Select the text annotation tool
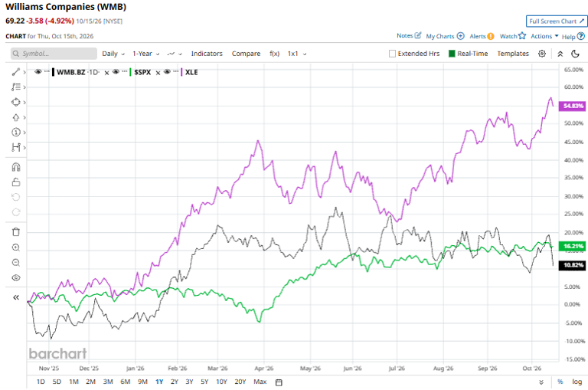The image size is (588, 390). click(x=16, y=87)
